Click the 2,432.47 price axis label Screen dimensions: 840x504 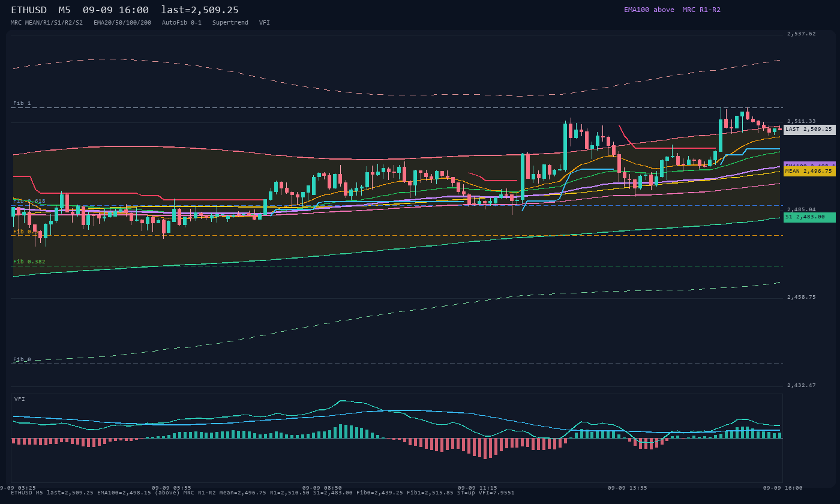click(801, 385)
